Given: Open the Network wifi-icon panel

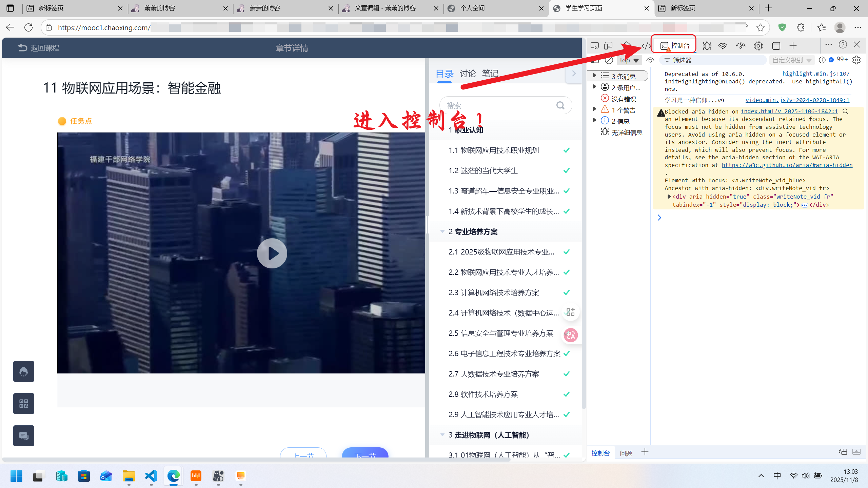Looking at the screenshot, I should pyautogui.click(x=723, y=46).
